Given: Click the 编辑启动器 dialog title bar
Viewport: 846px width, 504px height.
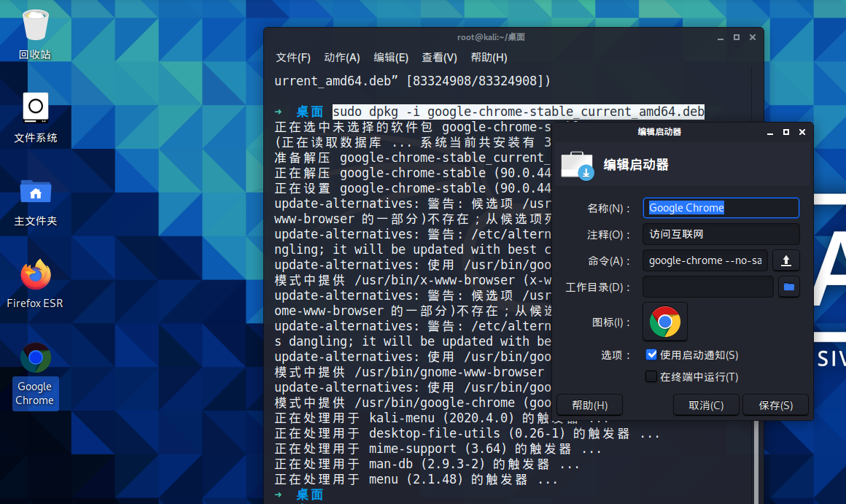Looking at the screenshot, I should 659,132.
